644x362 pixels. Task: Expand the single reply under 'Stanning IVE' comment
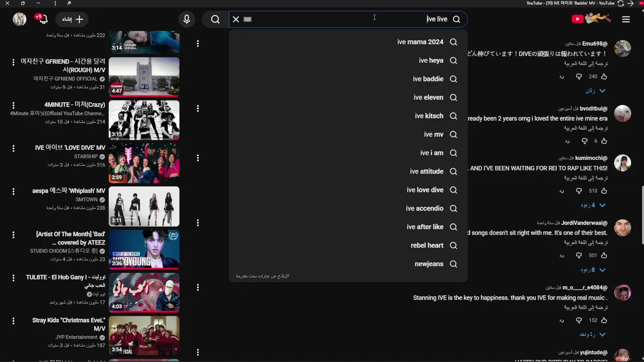click(x=593, y=334)
